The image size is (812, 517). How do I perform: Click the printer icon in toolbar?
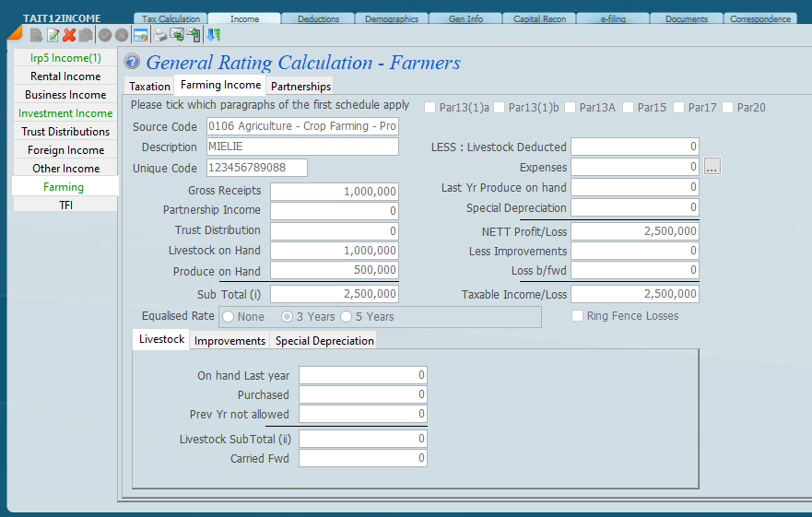pyautogui.click(x=160, y=35)
